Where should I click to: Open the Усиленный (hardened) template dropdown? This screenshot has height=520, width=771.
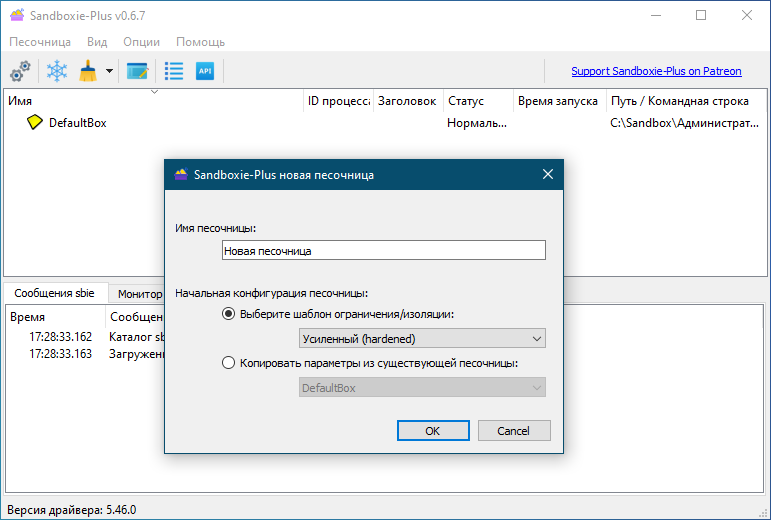[422, 339]
